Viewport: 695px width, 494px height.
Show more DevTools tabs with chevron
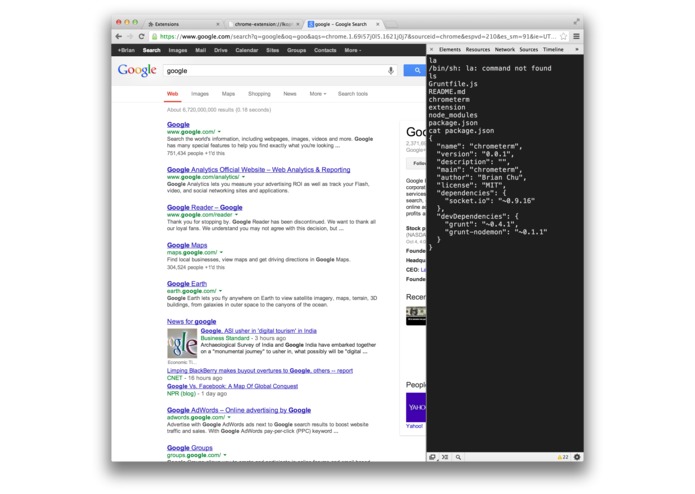[577, 50]
